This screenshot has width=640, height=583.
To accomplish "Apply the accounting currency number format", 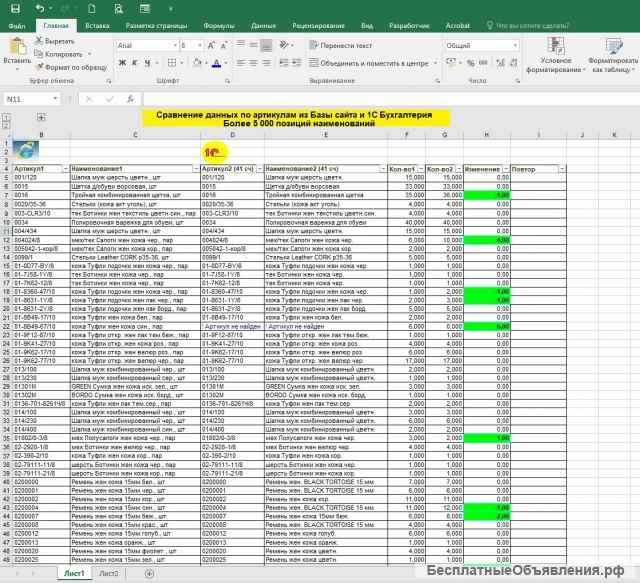I will tap(451, 62).
